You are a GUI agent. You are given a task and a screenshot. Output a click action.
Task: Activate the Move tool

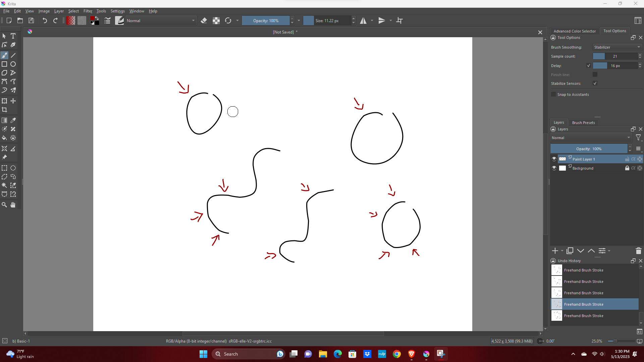(x=13, y=101)
